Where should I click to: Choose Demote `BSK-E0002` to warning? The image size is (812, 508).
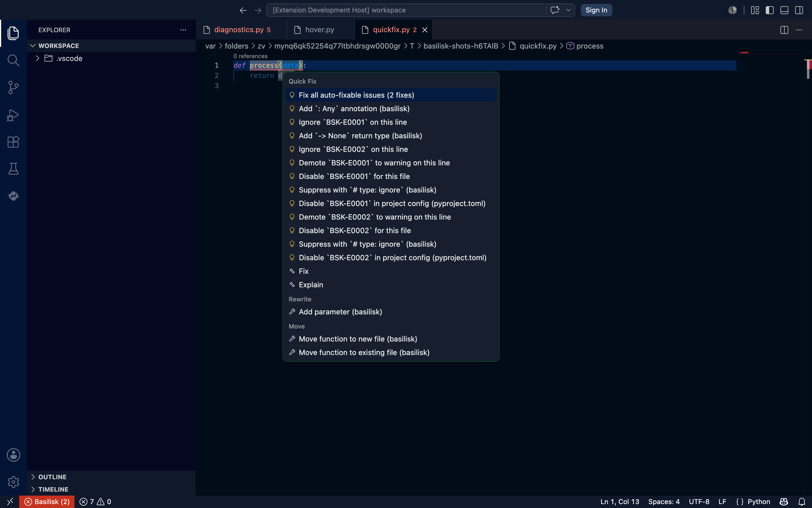pos(391,217)
